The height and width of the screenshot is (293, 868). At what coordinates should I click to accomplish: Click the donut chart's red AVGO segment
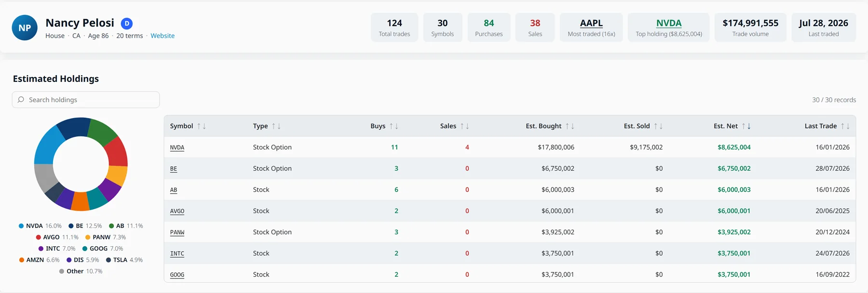click(117, 152)
